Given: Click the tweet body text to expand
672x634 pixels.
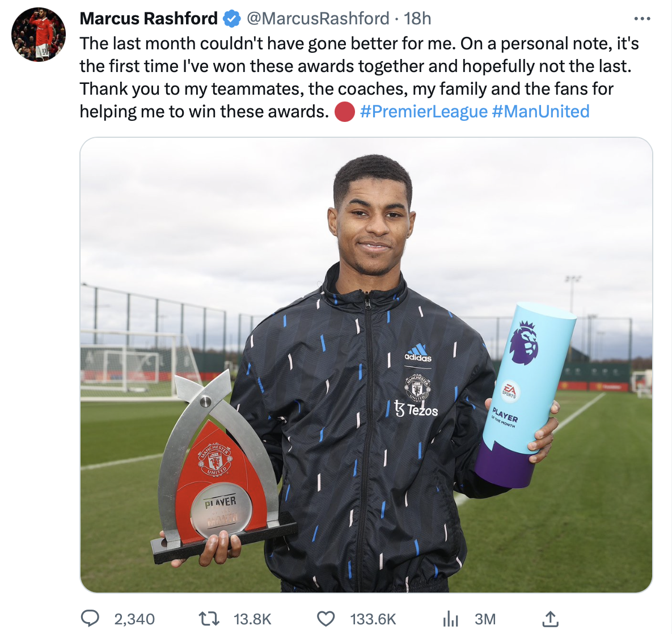Looking at the screenshot, I should click(x=359, y=78).
